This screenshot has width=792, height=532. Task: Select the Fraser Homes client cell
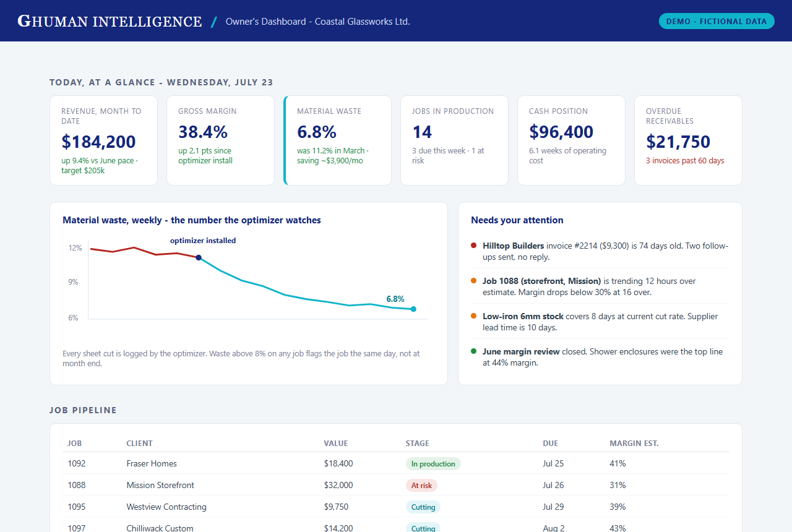[152, 463]
